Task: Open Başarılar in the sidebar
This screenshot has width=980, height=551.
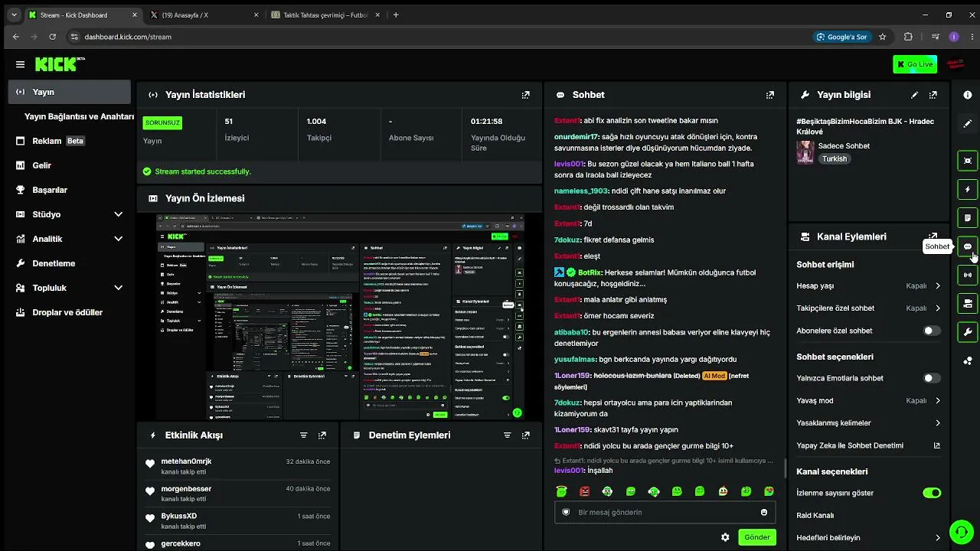Action: click(70, 190)
